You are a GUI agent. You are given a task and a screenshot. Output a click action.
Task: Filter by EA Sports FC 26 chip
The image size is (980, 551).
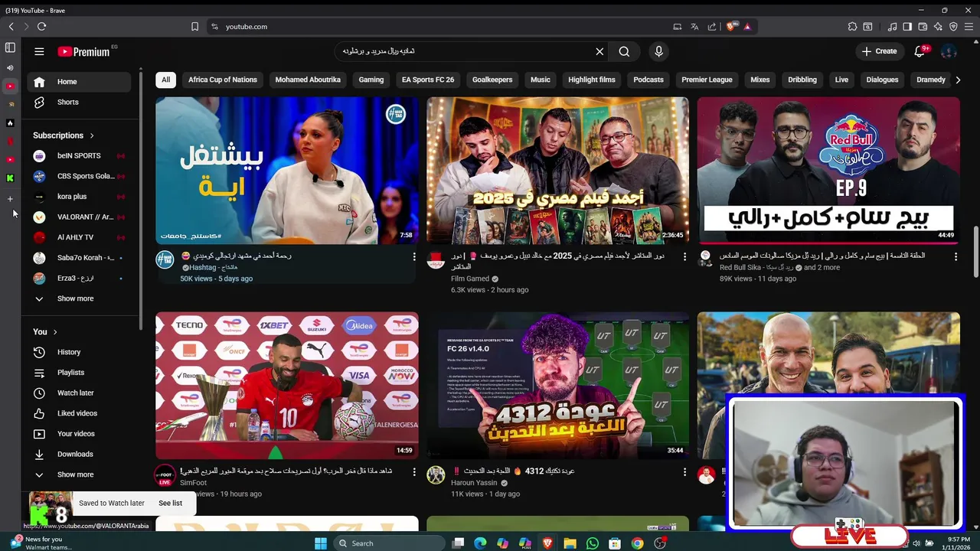428,80
